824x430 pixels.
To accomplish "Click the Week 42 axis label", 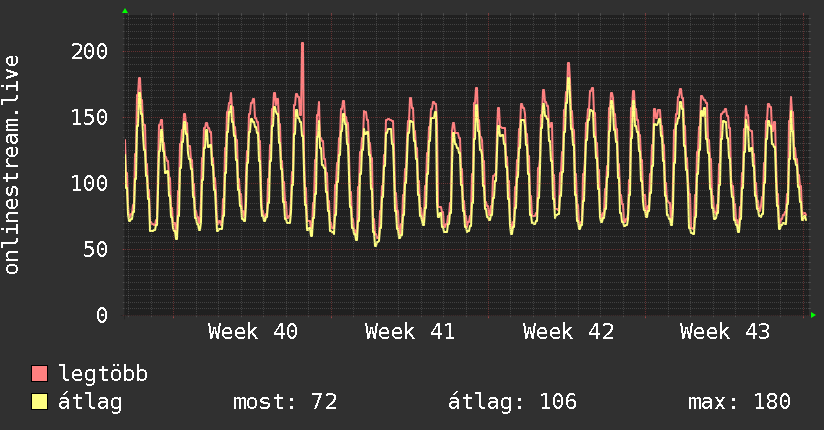I will pyautogui.click(x=568, y=332).
